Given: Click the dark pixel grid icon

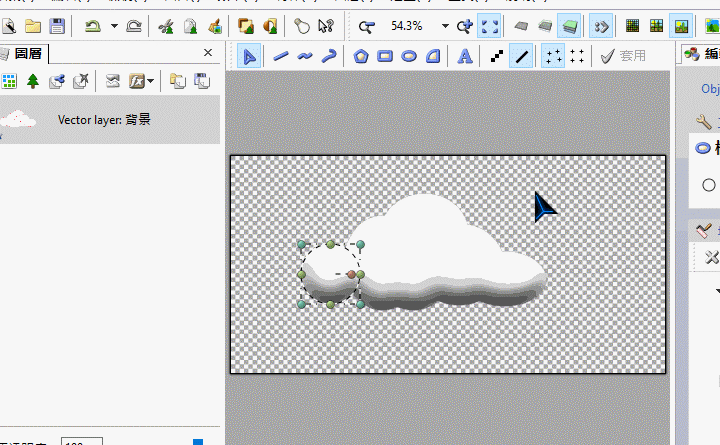Looking at the screenshot, I should [632, 26].
